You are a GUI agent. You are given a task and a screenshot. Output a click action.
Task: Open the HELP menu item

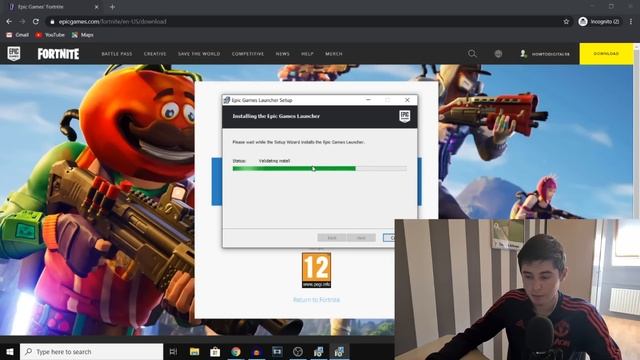(307, 54)
